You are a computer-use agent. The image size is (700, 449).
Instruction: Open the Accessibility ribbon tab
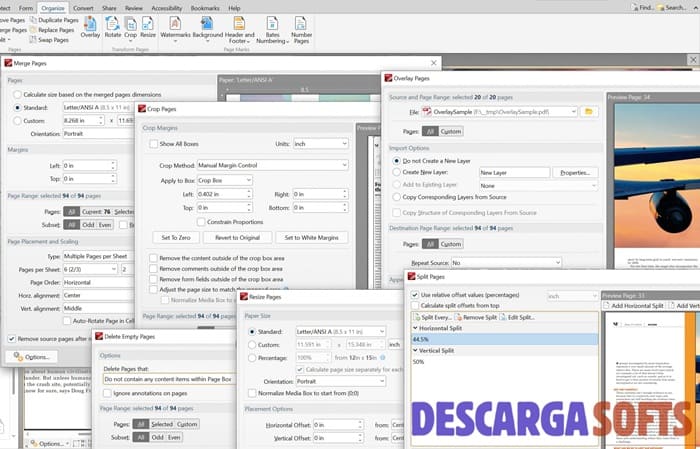(x=167, y=8)
